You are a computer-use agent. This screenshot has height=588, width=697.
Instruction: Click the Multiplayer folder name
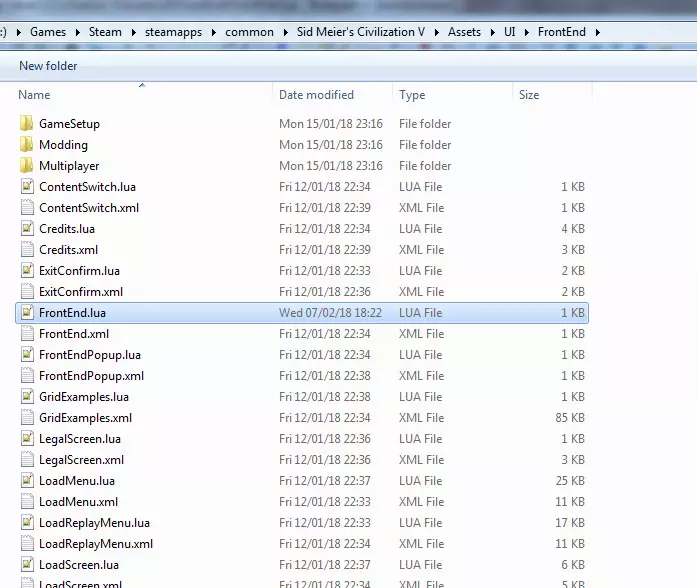tap(69, 166)
